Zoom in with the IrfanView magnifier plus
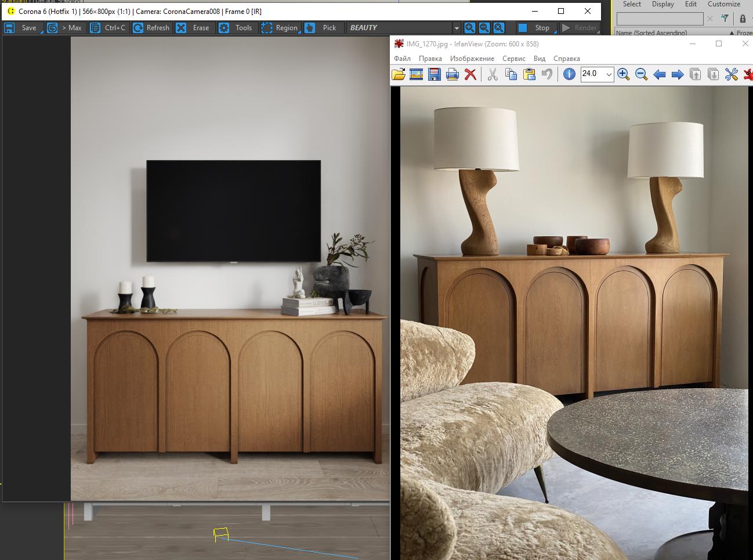 (624, 74)
